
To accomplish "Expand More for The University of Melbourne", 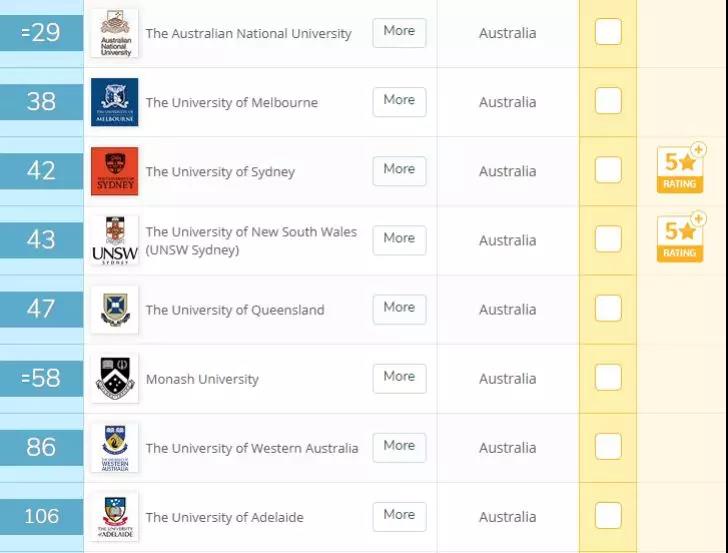I will (399, 102).
